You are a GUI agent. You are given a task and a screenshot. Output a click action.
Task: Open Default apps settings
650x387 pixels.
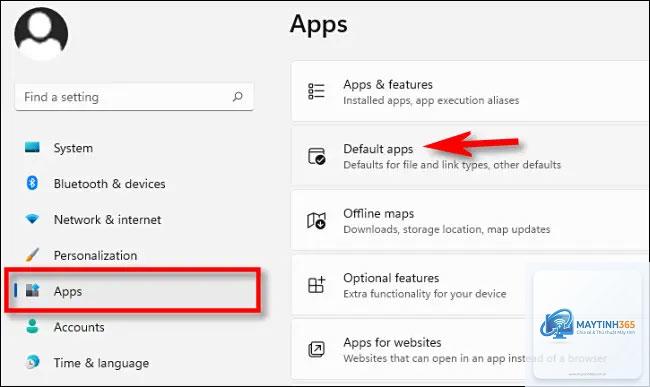(470, 156)
